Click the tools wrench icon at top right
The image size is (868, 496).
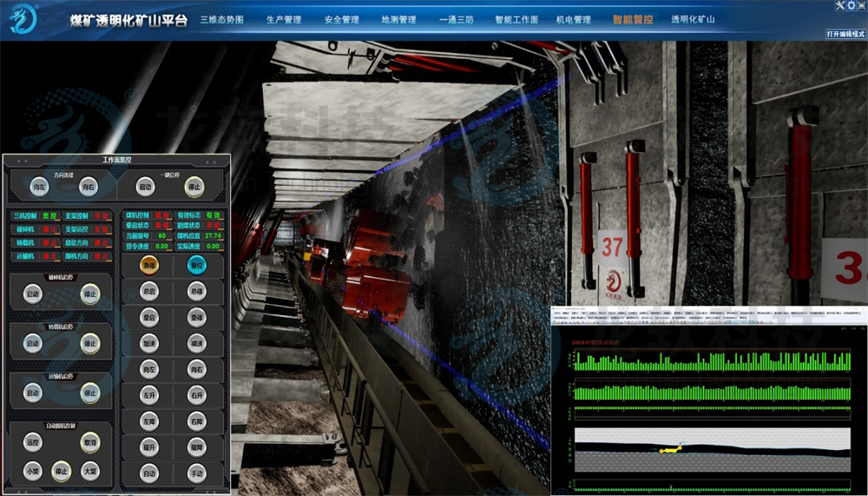tap(838, 6)
